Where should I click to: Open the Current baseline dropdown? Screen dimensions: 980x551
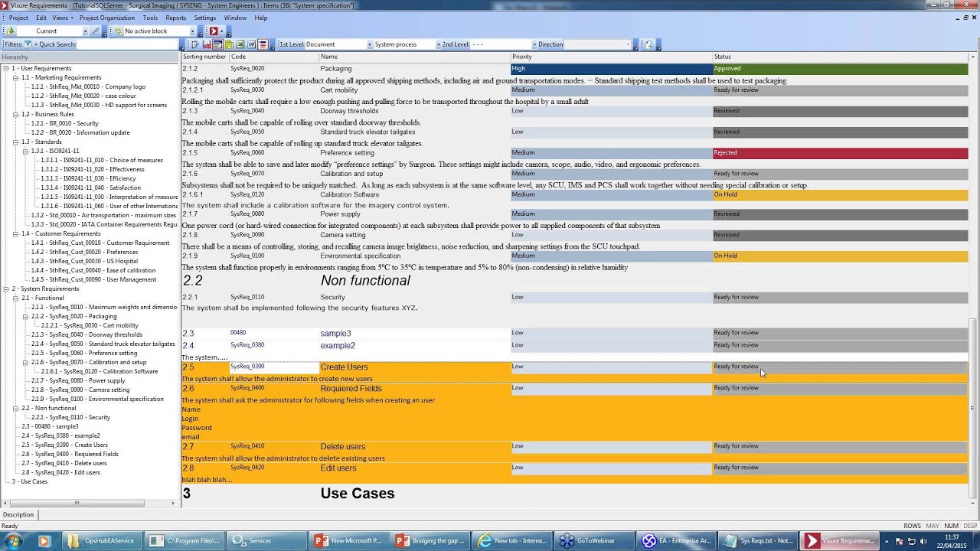tap(85, 31)
